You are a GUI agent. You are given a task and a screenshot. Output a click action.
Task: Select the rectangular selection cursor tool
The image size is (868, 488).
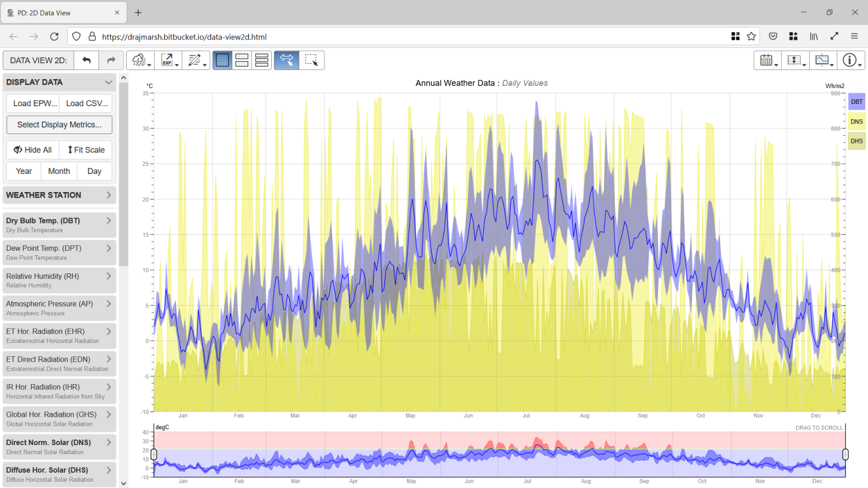pyautogui.click(x=311, y=60)
